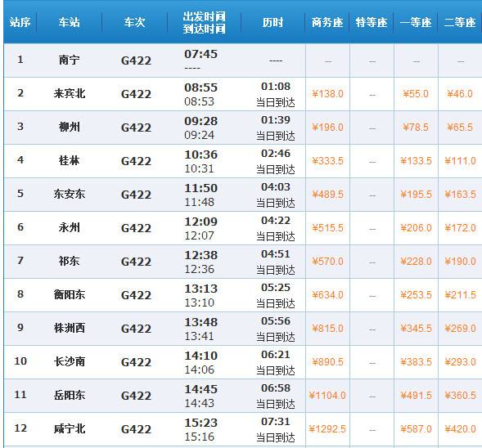482x448 pixels.
Task: Click arrival time 09:24 for 柳州
Action: coord(199,135)
